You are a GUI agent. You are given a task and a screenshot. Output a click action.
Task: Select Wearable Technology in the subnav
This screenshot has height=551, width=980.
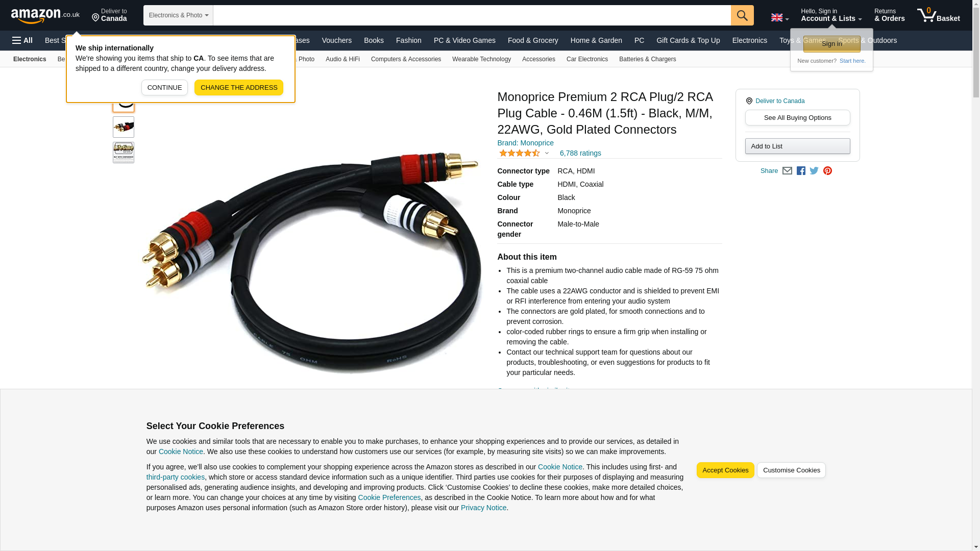(481, 59)
